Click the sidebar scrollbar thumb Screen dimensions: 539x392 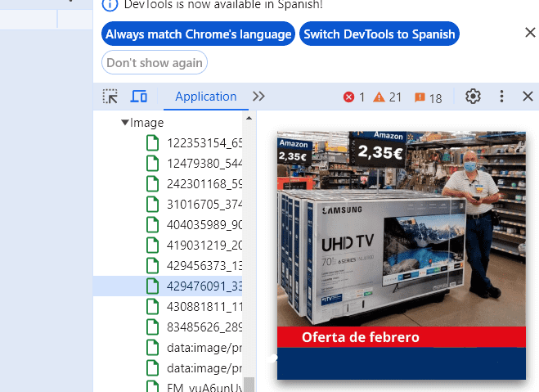(x=249, y=385)
